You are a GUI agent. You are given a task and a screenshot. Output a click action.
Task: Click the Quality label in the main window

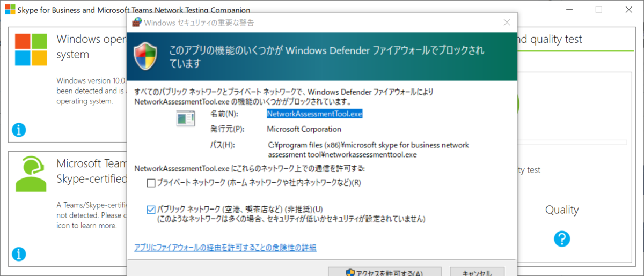click(562, 210)
